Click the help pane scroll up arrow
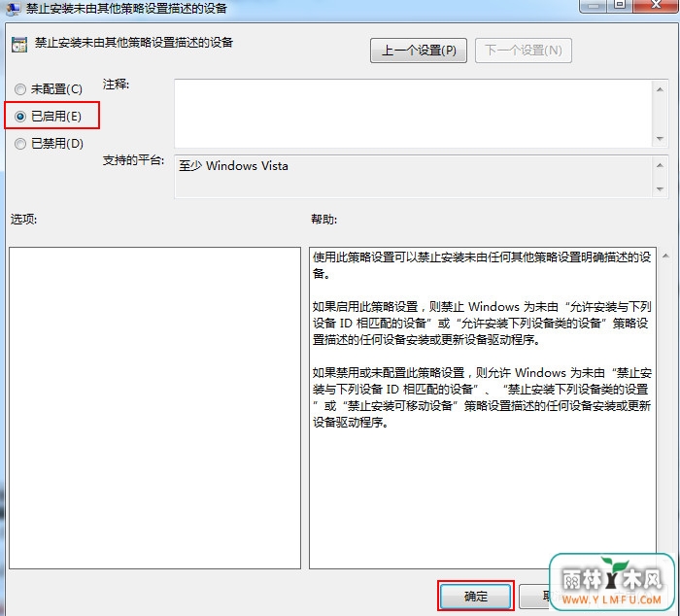Screen dimensions: 680x616 pyautogui.click(x=665, y=257)
